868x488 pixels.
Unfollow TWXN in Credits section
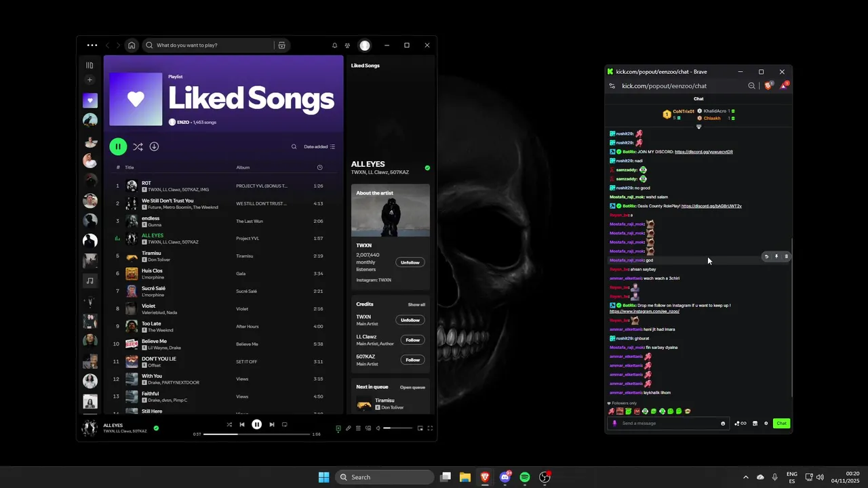tap(410, 320)
